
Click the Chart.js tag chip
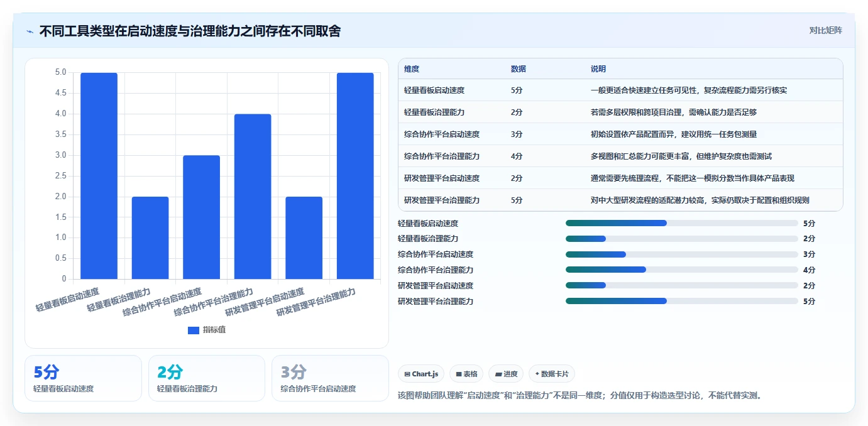(421, 374)
